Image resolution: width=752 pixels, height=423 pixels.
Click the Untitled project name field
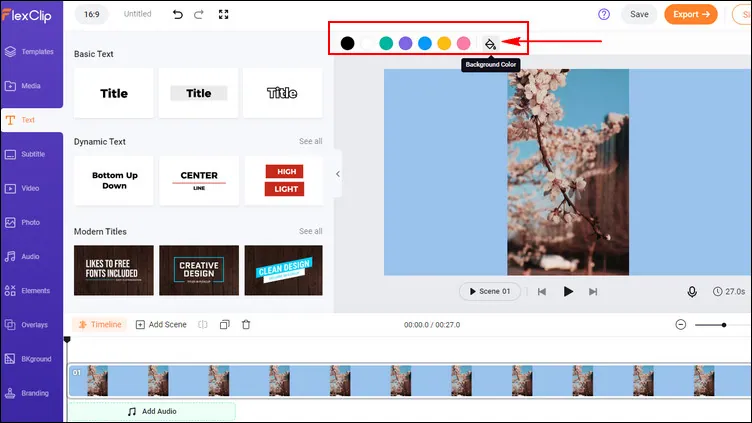[x=138, y=14]
